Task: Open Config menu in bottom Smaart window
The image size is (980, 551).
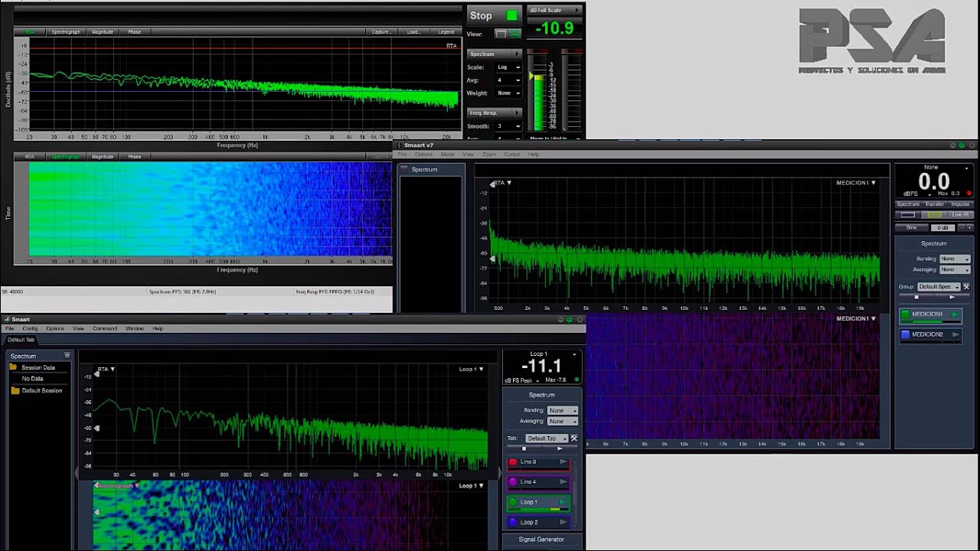Action: point(30,328)
